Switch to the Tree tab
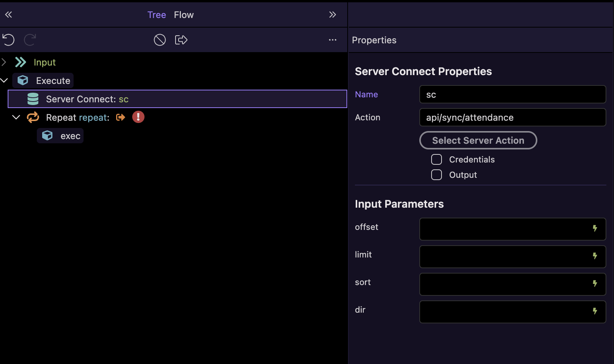This screenshot has width=614, height=364. pyautogui.click(x=156, y=15)
